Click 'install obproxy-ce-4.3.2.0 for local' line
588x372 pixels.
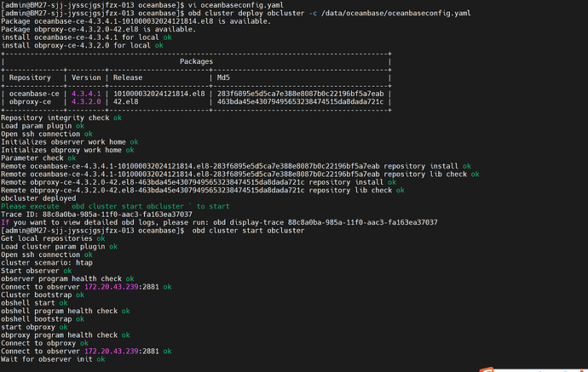[82, 45]
